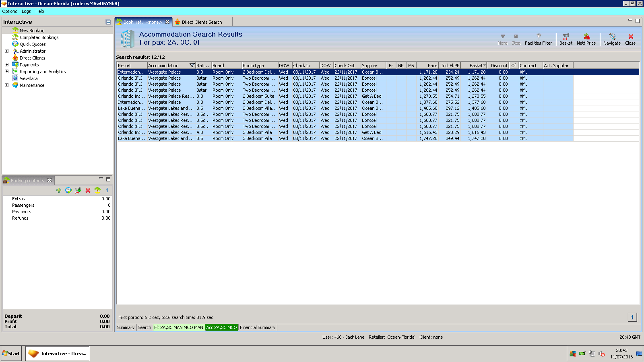Expand Reporting and Analytics node
This screenshot has height=362, width=644.
click(6, 72)
